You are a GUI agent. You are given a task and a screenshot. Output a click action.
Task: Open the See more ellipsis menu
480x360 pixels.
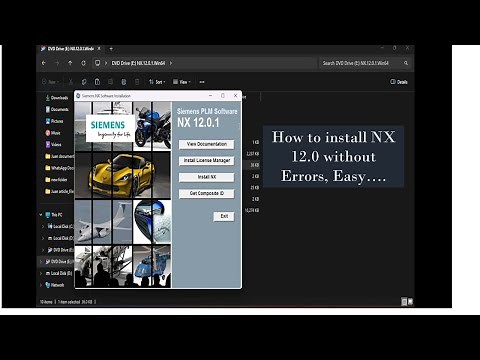(202, 82)
